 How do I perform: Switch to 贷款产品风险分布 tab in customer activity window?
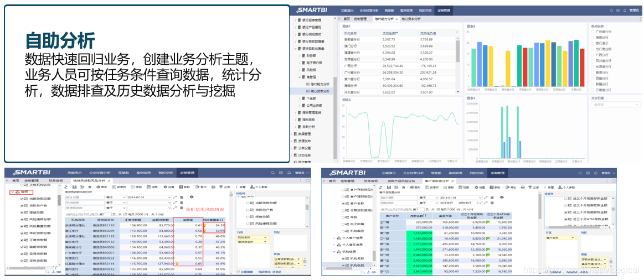401,181
